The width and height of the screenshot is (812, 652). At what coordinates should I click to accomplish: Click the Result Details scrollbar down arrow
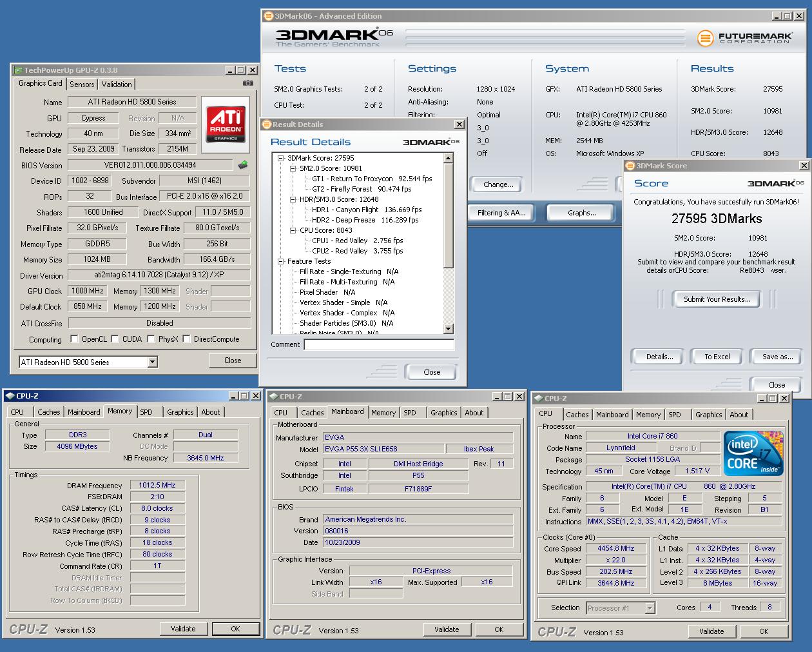click(449, 329)
